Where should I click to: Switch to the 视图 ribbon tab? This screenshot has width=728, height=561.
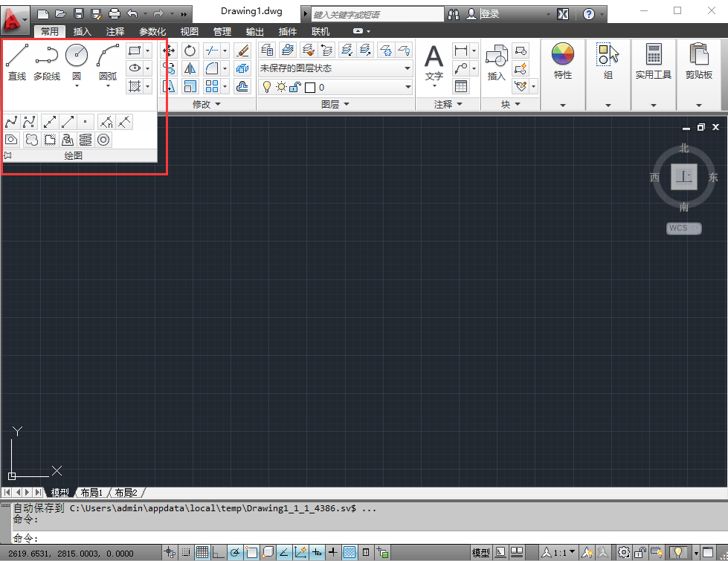pos(190,31)
